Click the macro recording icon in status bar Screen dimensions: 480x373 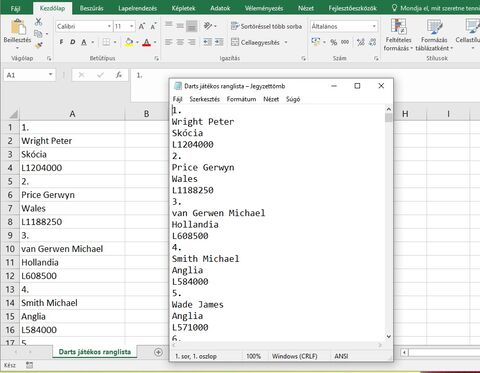pos(29,365)
